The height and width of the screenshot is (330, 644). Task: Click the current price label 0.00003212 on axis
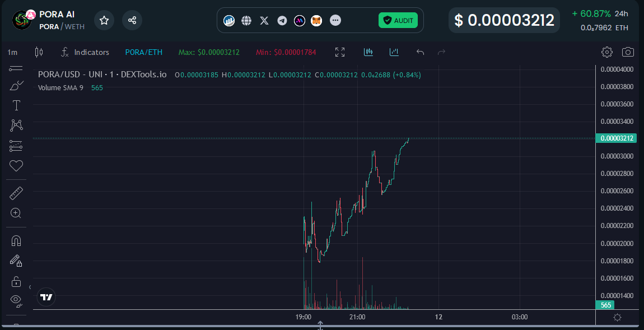(x=616, y=138)
